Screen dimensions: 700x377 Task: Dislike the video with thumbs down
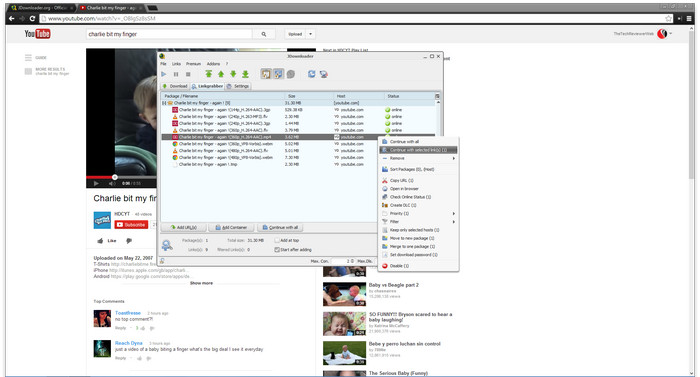pos(129,241)
